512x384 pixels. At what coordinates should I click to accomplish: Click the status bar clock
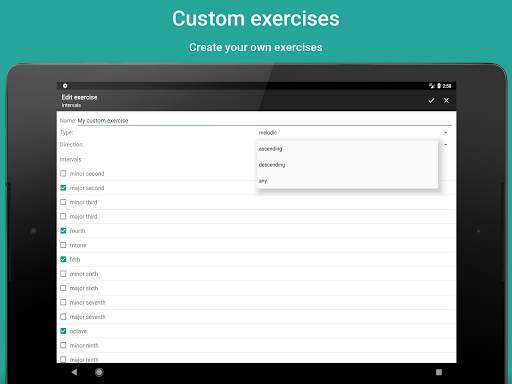click(447, 86)
